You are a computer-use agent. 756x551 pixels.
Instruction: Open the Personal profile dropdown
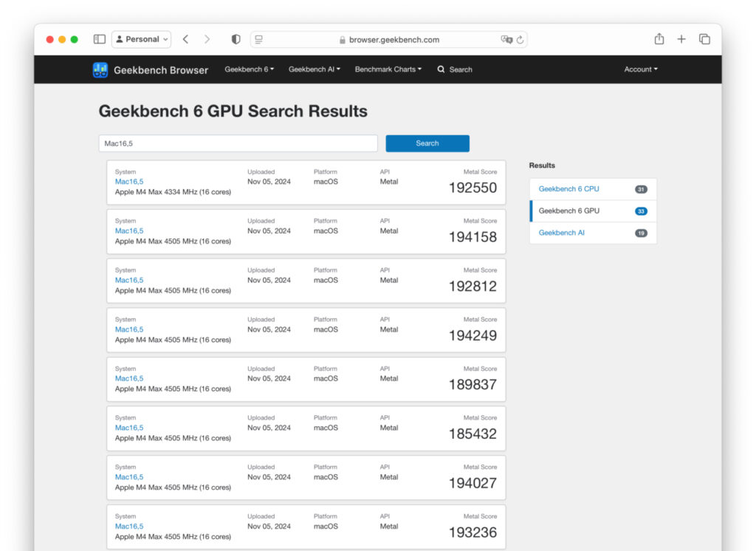click(x=142, y=39)
